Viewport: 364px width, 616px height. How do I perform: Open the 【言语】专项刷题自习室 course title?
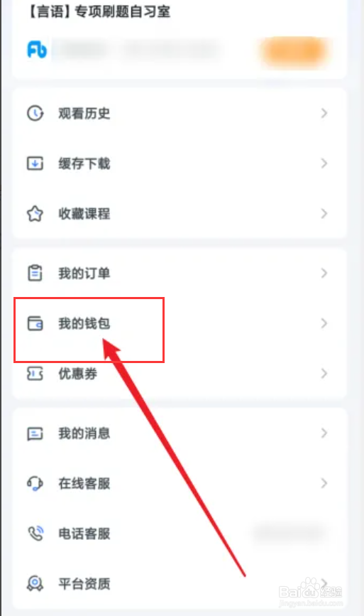pos(99,11)
